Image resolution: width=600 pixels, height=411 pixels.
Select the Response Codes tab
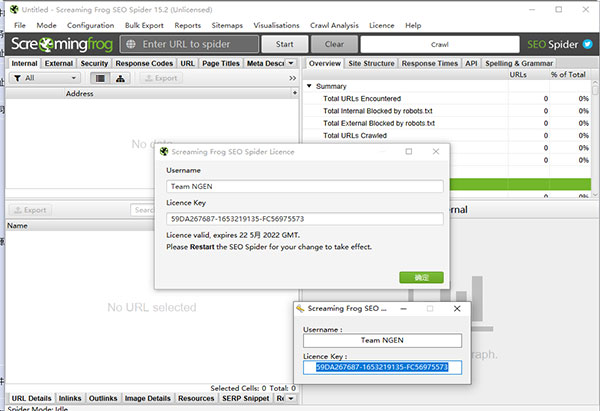[144, 63]
